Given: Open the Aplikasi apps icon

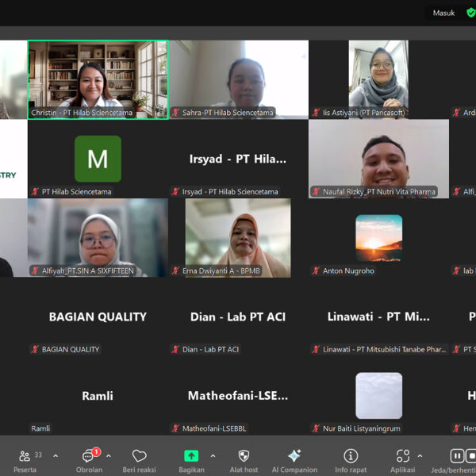Looking at the screenshot, I should (x=403, y=456).
